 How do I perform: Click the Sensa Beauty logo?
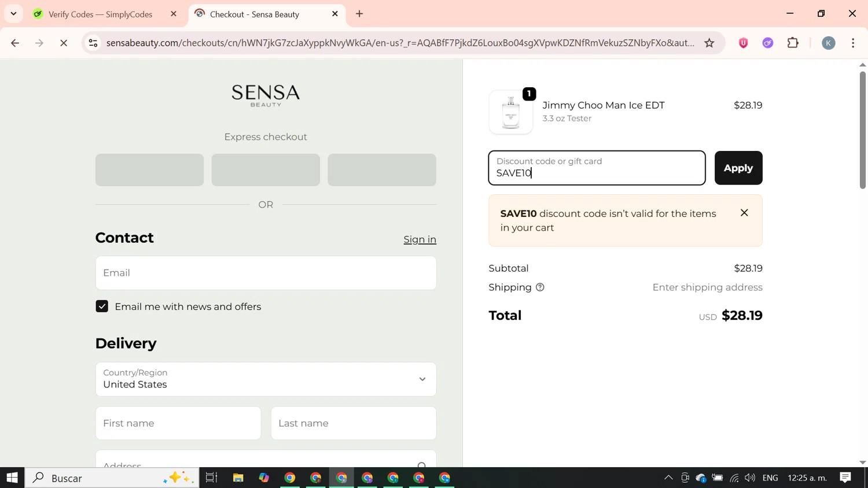(266, 95)
